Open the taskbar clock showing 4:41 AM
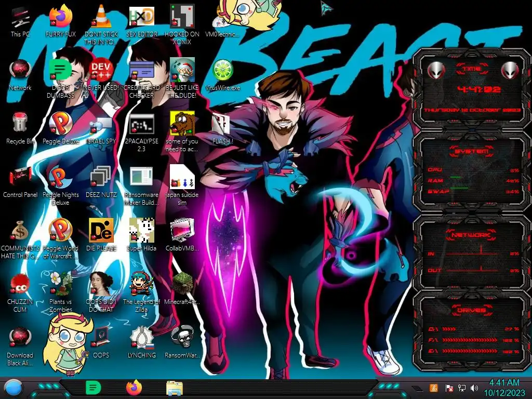Image resolution: width=532 pixels, height=399 pixels. (504, 388)
